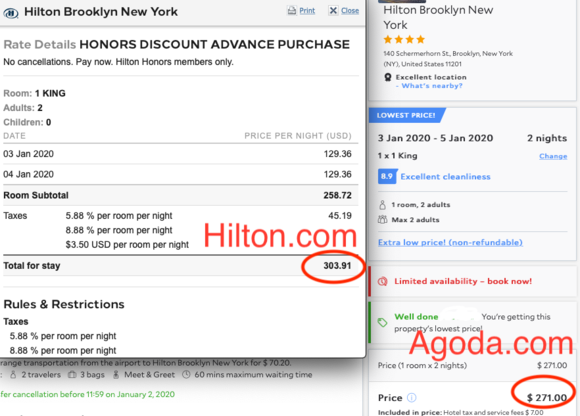Click the $3.50 USD per room per night line
Screen dimensions: 580x416
pyautogui.click(x=127, y=245)
